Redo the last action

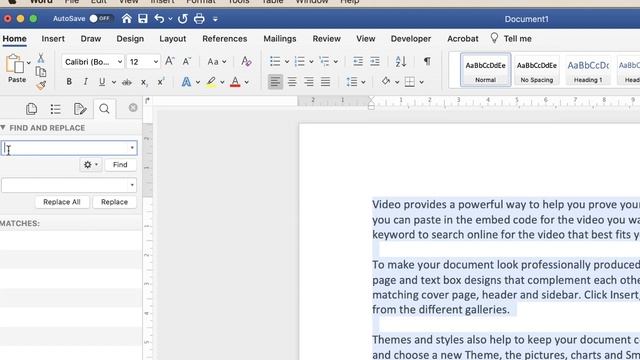point(182,18)
